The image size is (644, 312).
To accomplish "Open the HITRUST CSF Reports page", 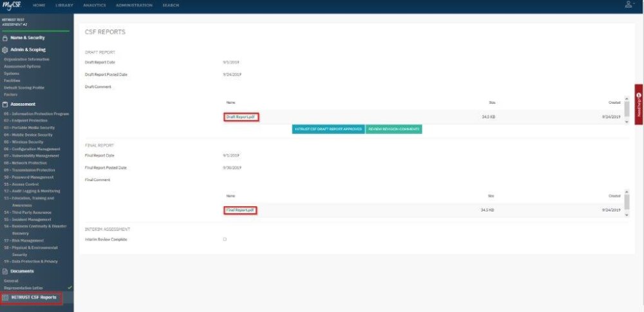I will pyautogui.click(x=33, y=298).
